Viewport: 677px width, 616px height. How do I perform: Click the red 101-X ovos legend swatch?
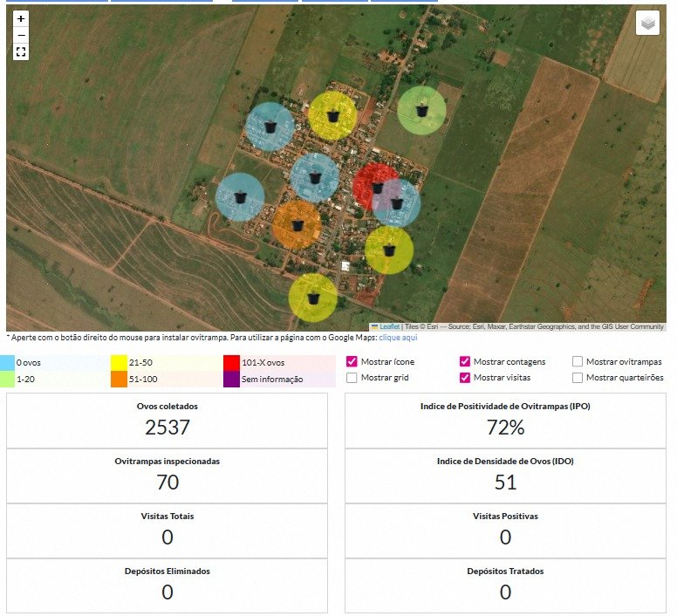pos(231,362)
